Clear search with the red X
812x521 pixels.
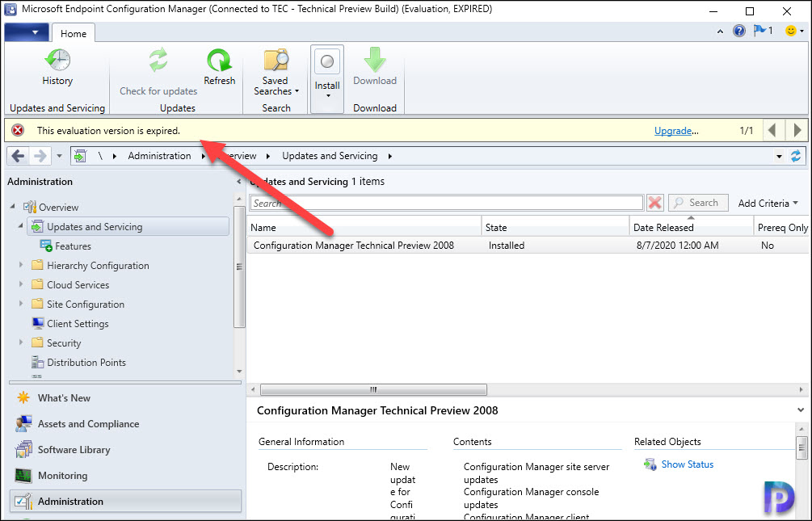click(x=654, y=203)
